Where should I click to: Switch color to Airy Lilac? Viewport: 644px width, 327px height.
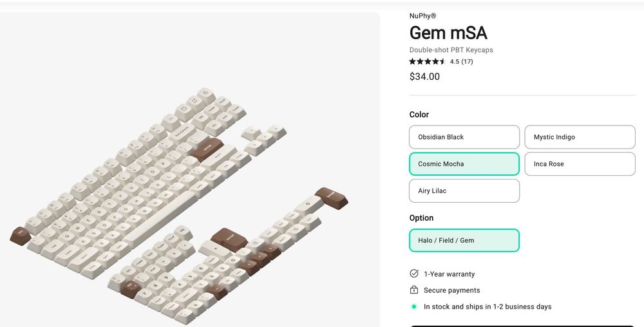tap(464, 191)
